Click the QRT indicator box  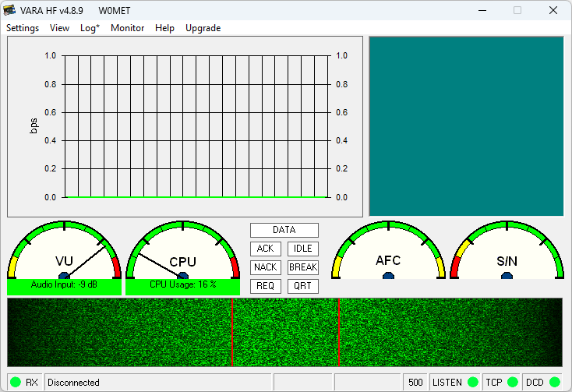[x=302, y=286]
